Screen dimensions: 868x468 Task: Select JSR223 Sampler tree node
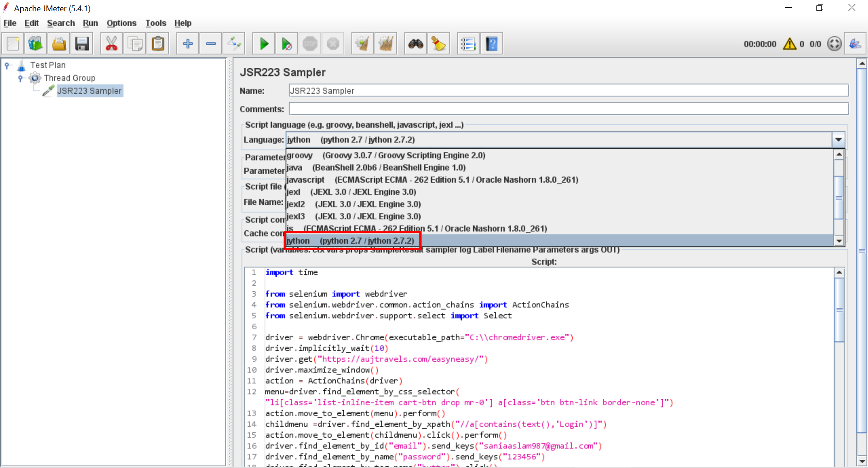(x=90, y=91)
